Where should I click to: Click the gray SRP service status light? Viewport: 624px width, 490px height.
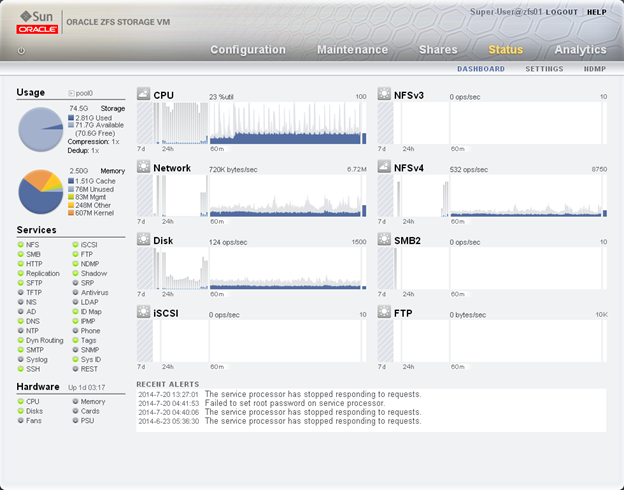75,283
